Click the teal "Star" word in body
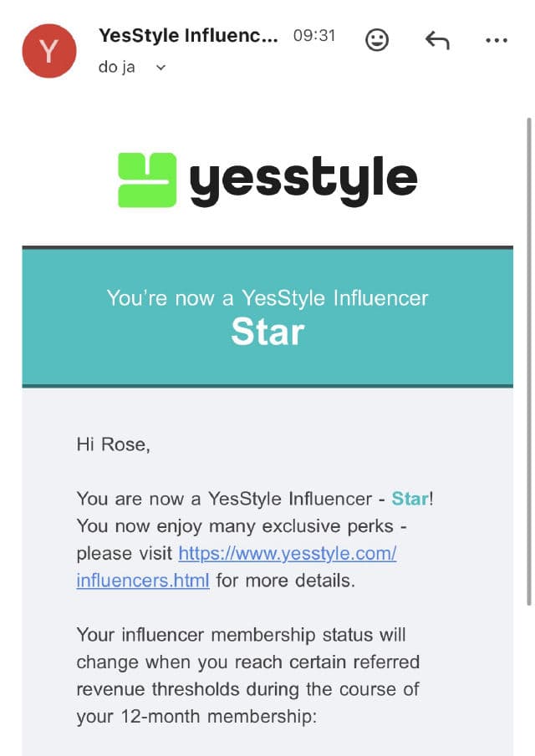This screenshot has width=535, height=756. pyautogui.click(x=410, y=499)
